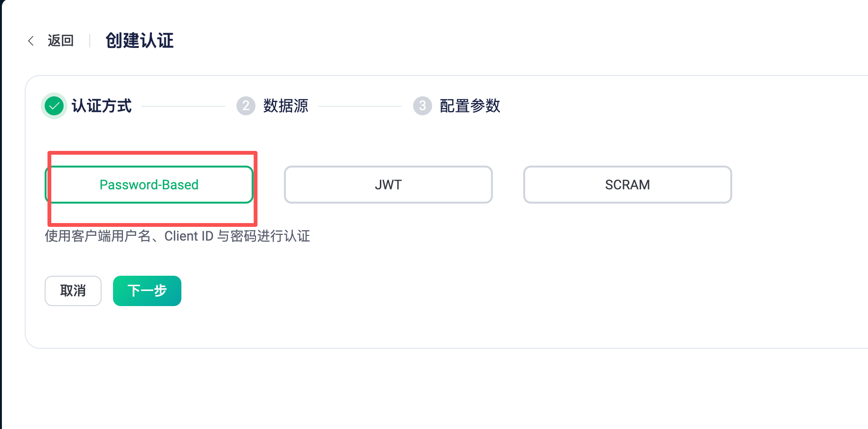
Task: Click the green checkmark step icon
Action: click(54, 106)
